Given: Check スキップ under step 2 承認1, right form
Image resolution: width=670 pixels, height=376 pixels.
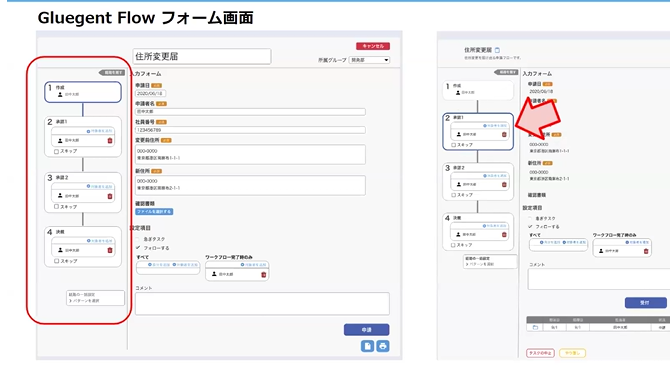Looking at the screenshot, I should [453, 145].
